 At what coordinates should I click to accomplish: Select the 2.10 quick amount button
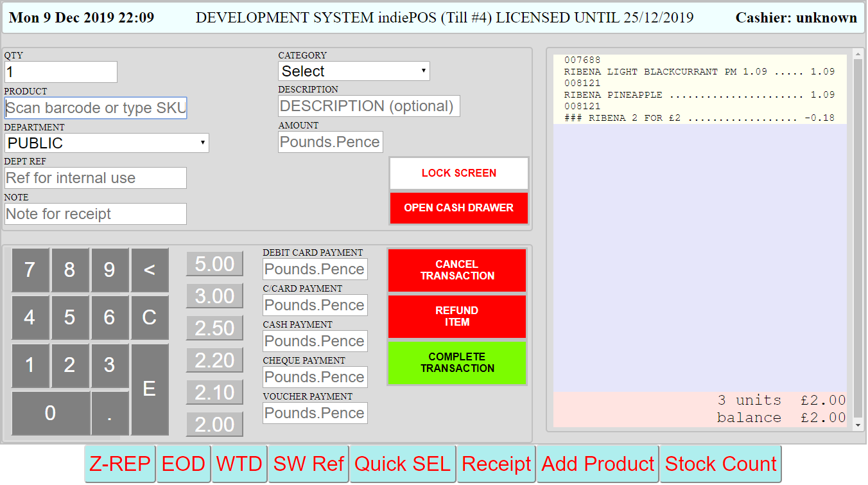click(x=214, y=392)
